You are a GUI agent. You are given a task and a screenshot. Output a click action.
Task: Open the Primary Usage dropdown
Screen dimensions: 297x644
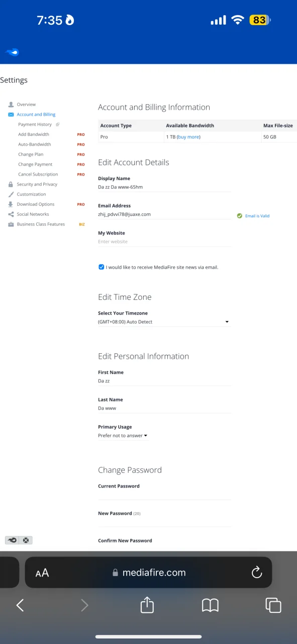tap(123, 436)
